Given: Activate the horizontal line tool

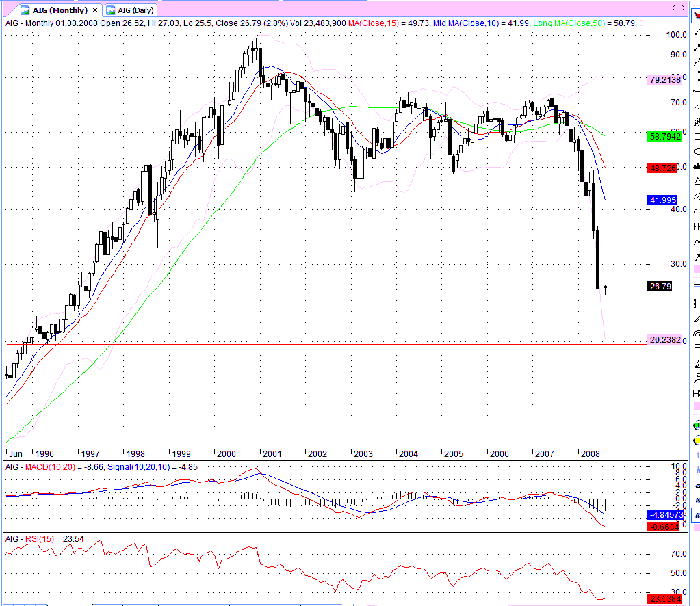Looking at the screenshot, I should [x=697, y=92].
